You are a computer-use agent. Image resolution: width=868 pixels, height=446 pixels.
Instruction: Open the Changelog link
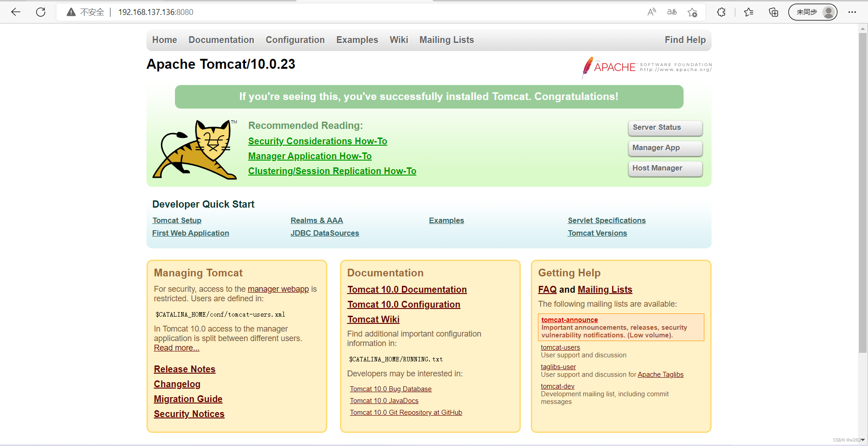click(177, 384)
